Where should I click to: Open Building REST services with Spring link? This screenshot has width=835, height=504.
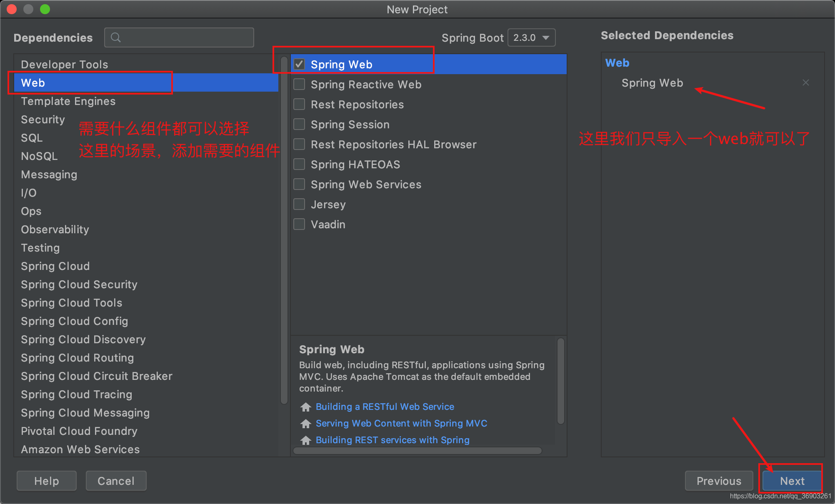392,440
